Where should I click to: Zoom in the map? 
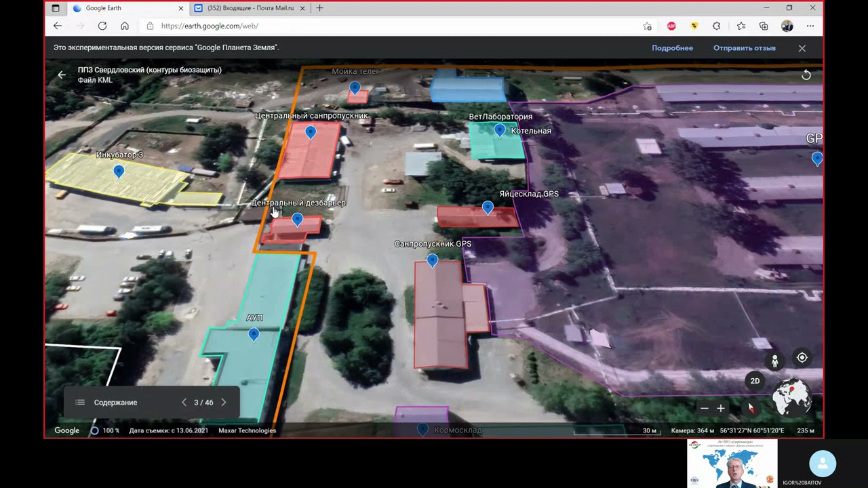721,408
